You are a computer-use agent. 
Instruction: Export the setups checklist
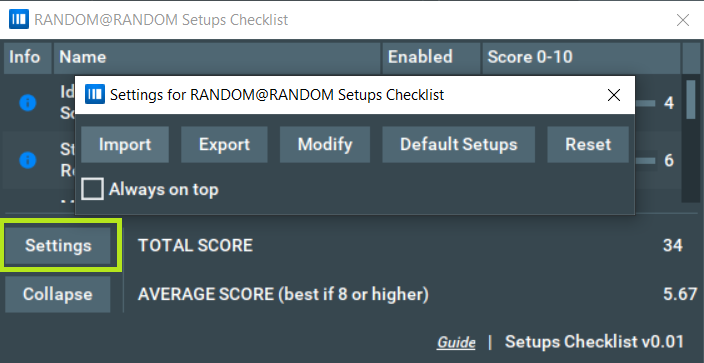(x=224, y=145)
